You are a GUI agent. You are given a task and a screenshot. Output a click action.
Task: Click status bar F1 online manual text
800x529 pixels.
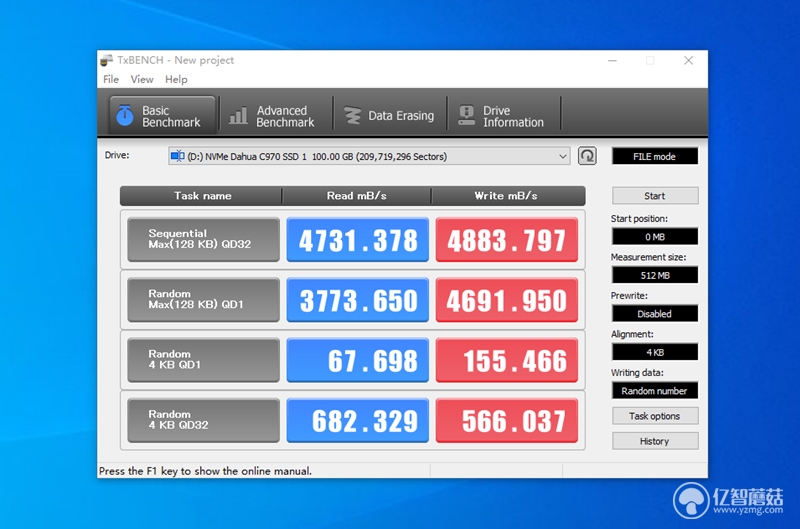point(205,471)
